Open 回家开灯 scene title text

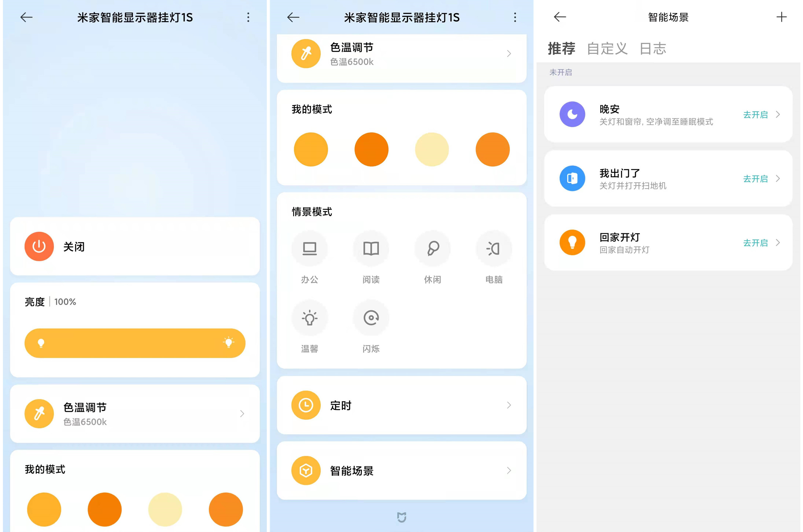click(620, 237)
